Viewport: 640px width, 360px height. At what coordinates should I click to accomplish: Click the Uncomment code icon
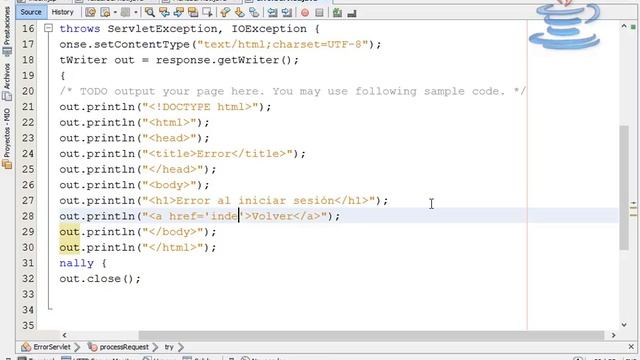[x=352, y=13]
